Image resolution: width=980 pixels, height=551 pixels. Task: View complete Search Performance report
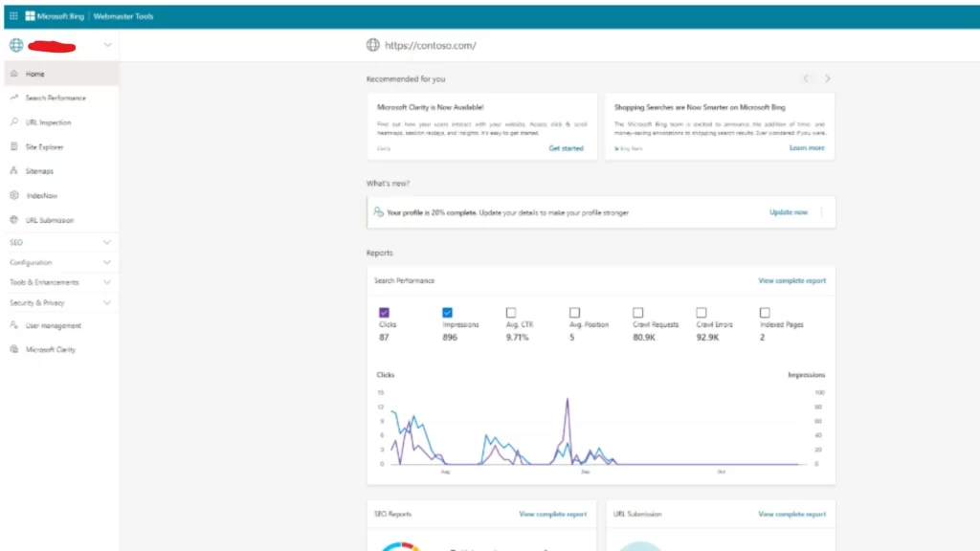coord(791,280)
